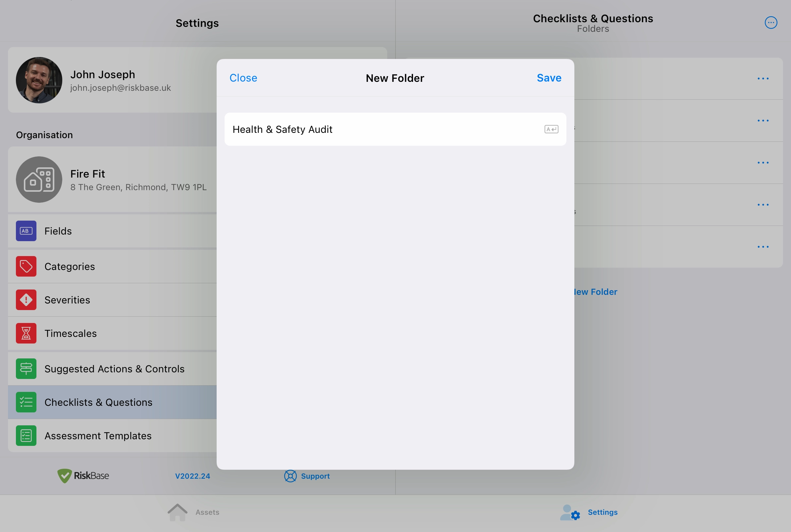
Task: Open the Timescales hourglass icon
Action: point(26,333)
